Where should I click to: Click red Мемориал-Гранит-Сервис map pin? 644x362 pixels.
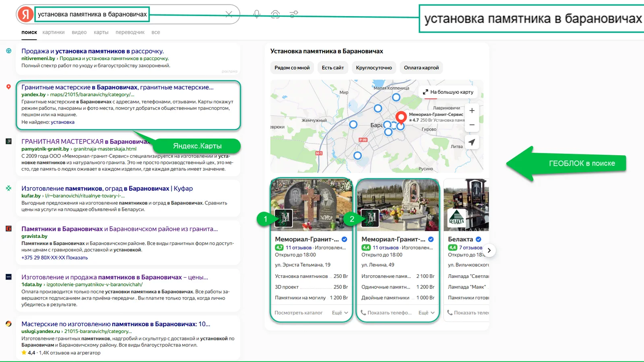401,117
